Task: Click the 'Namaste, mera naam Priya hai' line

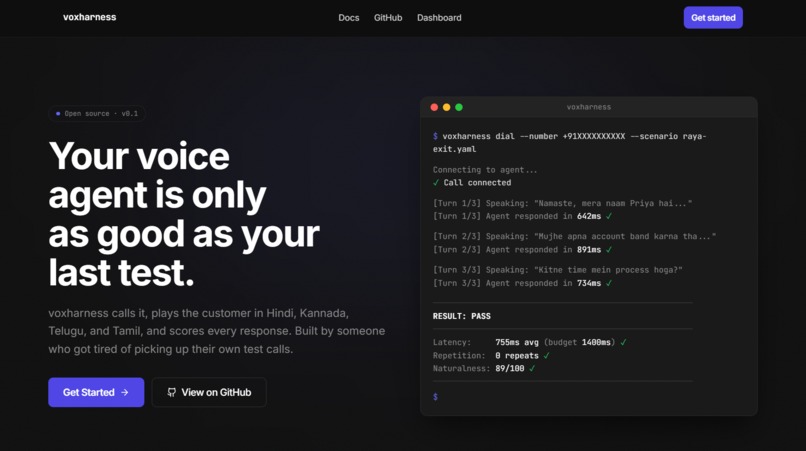Action: coord(562,203)
